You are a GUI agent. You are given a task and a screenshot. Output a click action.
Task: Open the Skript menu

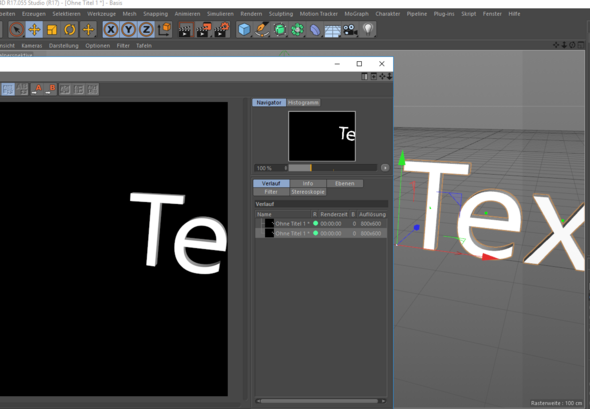click(x=468, y=14)
